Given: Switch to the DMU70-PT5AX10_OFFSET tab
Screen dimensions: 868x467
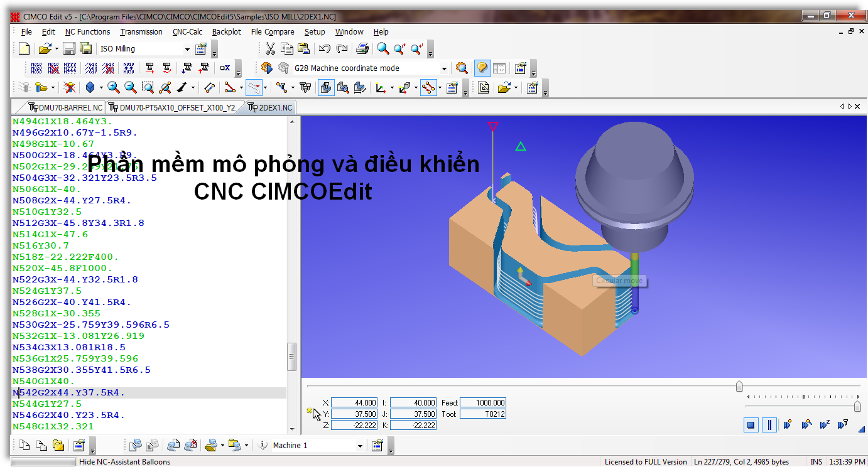Looking at the screenshot, I should pyautogui.click(x=173, y=107).
